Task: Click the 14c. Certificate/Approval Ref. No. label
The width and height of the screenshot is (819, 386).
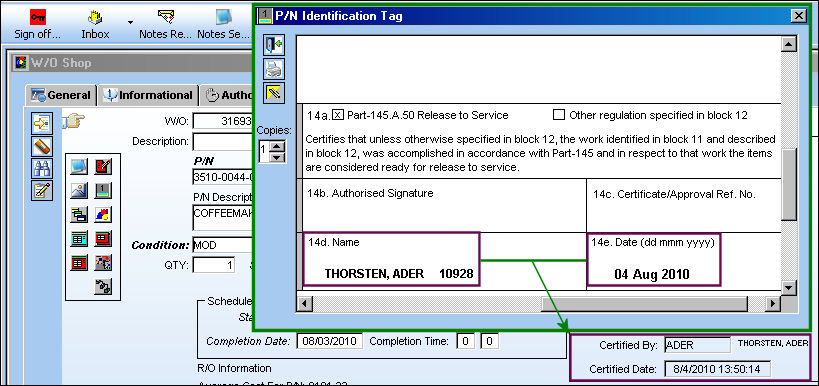Action: (674, 195)
